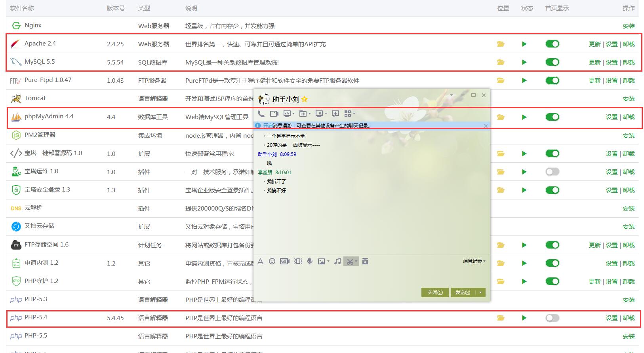Click the presentation screen icon in chat toolbar
The image size is (644, 353).
click(x=287, y=114)
